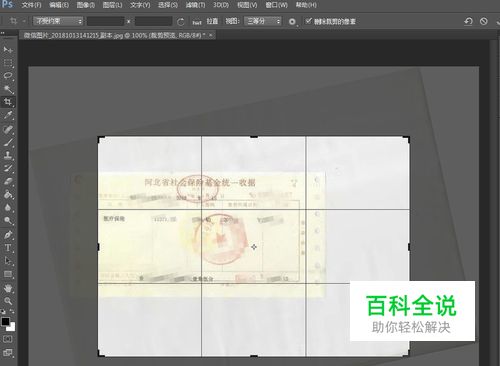Click the 拉直 straighten button label

(x=212, y=21)
